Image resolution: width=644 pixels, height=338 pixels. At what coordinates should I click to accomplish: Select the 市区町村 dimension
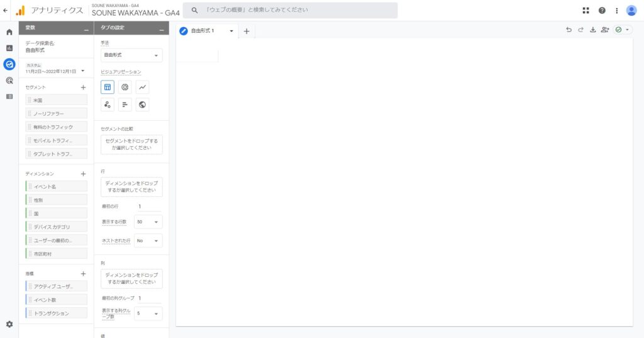click(x=56, y=254)
